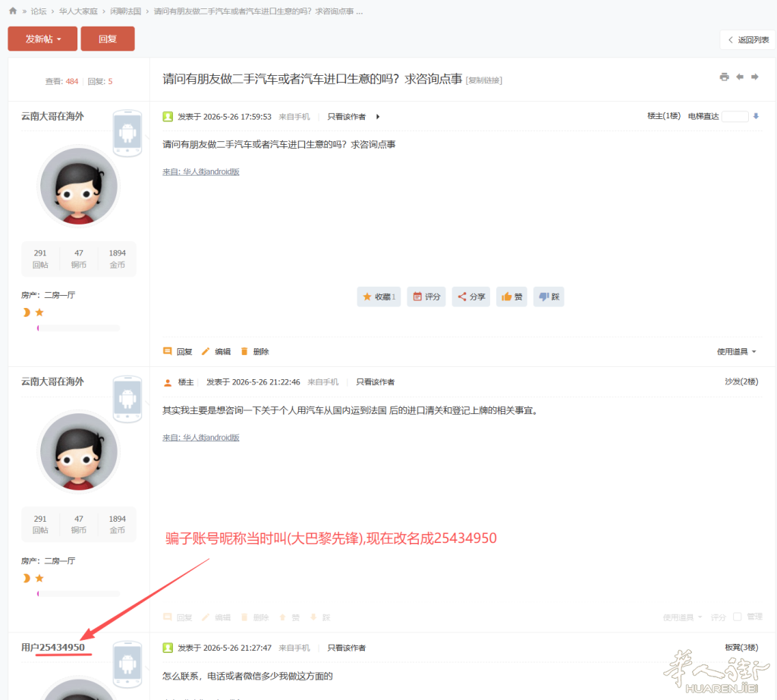Click the red 回复 button at top
This screenshot has width=777, height=700.
click(x=108, y=39)
